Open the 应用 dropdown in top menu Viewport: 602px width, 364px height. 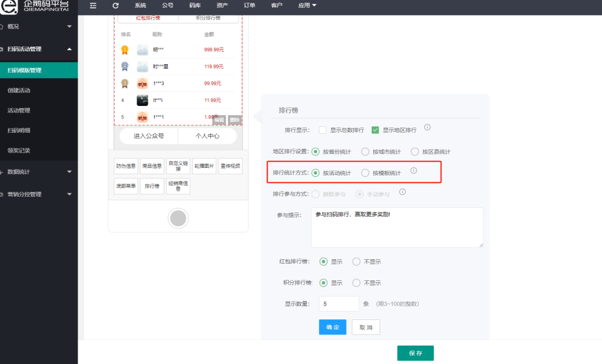point(307,6)
